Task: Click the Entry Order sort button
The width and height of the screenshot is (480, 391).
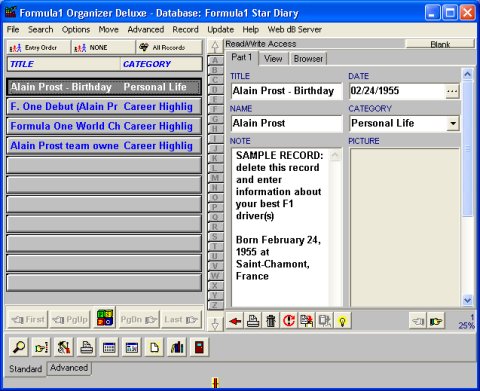Action: [x=38, y=47]
